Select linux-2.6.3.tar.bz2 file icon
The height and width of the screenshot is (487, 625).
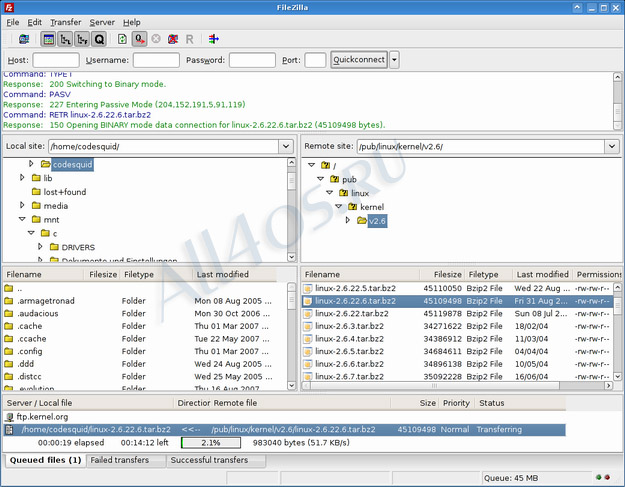click(307, 326)
